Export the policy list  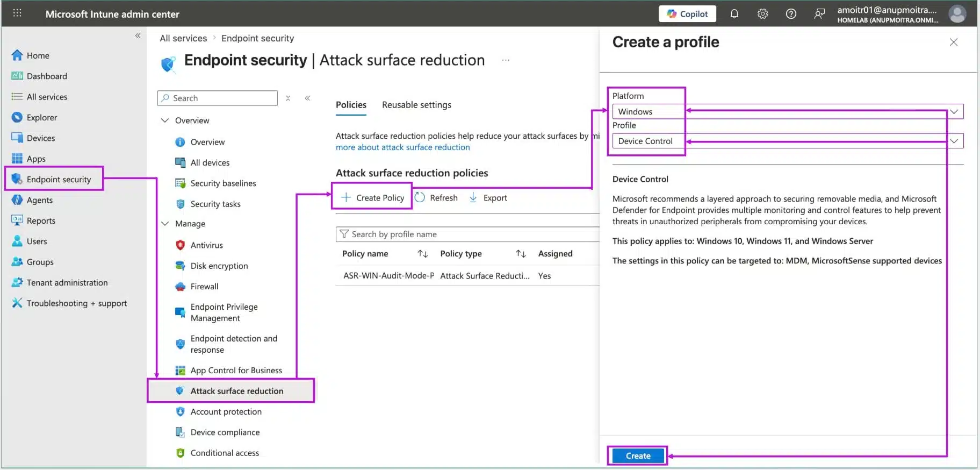coord(488,198)
